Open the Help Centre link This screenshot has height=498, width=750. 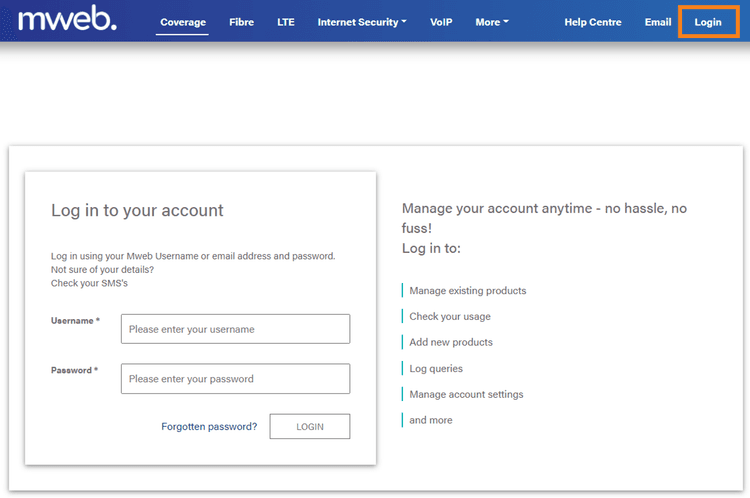(x=592, y=22)
